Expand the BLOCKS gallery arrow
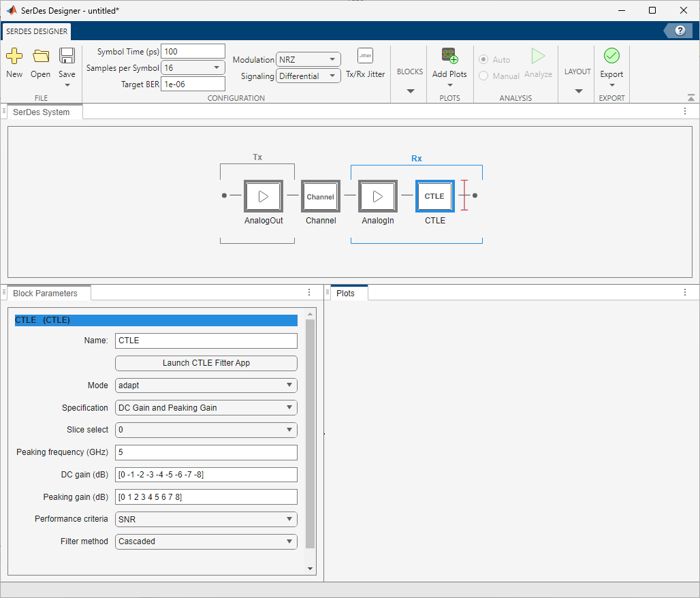This screenshot has width=700, height=598. click(x=410, y=91)
